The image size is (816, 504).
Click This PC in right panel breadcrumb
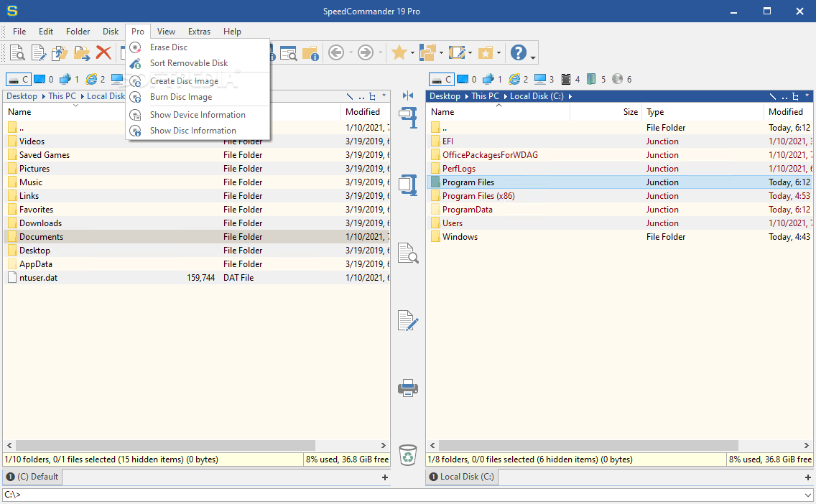click(x=485, y=96)
